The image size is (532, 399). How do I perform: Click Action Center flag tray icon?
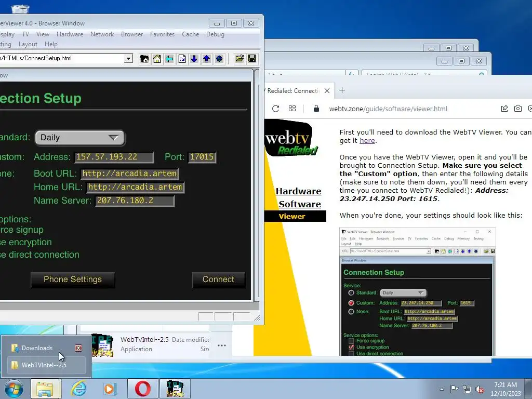coord(454,389)
